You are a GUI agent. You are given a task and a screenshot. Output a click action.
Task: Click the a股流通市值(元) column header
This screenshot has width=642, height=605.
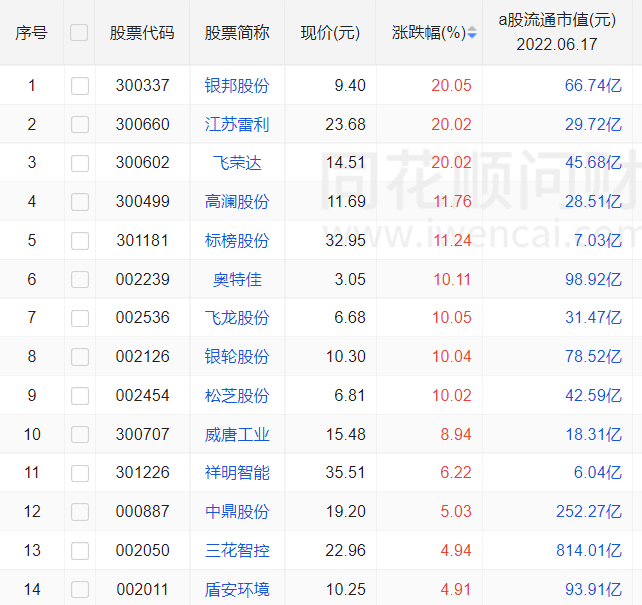pos(557,32)
